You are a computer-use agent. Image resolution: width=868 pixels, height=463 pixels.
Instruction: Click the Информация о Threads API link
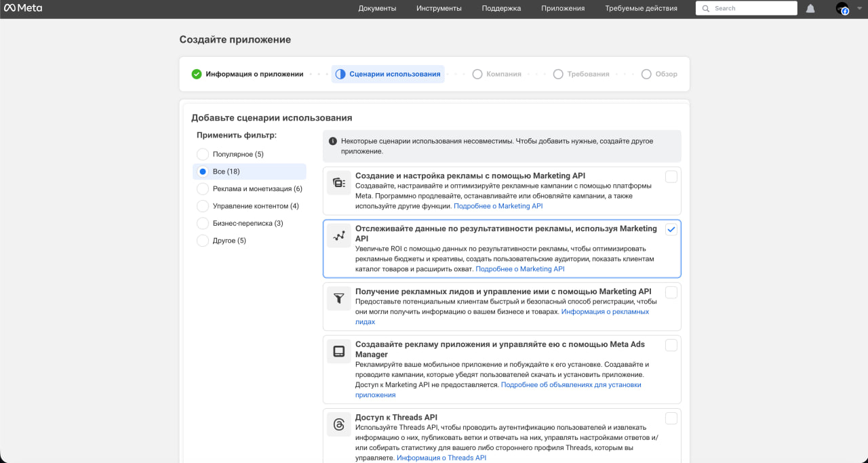[x=441, y=458]
